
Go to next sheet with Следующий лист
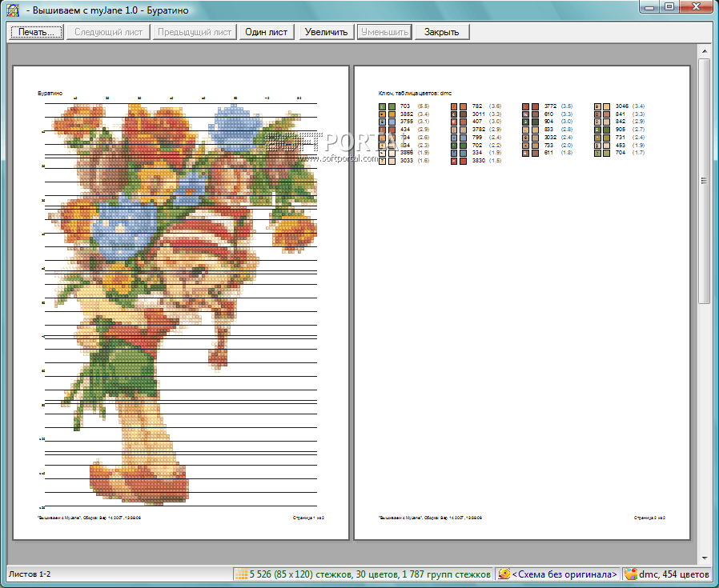109,32
